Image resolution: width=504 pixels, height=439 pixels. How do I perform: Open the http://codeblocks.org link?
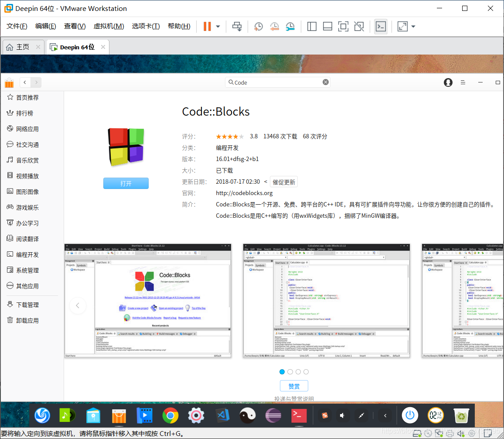[x=244, y=193]
